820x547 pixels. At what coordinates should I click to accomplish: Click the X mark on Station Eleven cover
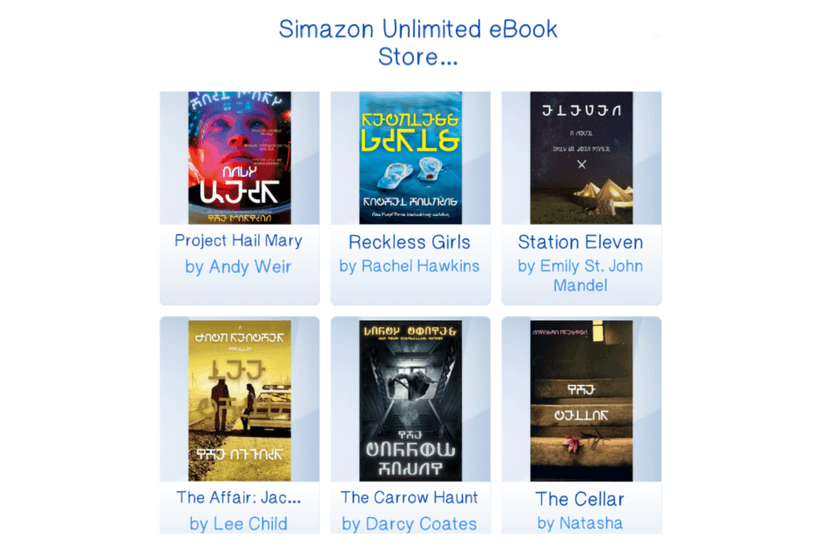(582, 164)
